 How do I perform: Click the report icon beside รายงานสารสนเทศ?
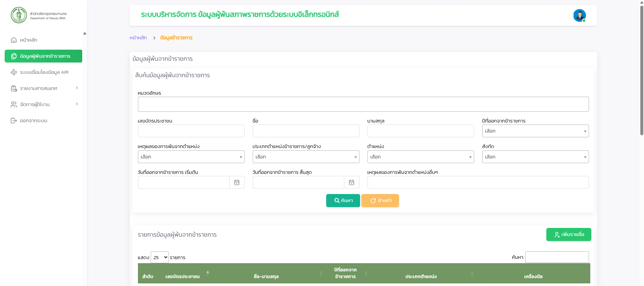[14, 88]
